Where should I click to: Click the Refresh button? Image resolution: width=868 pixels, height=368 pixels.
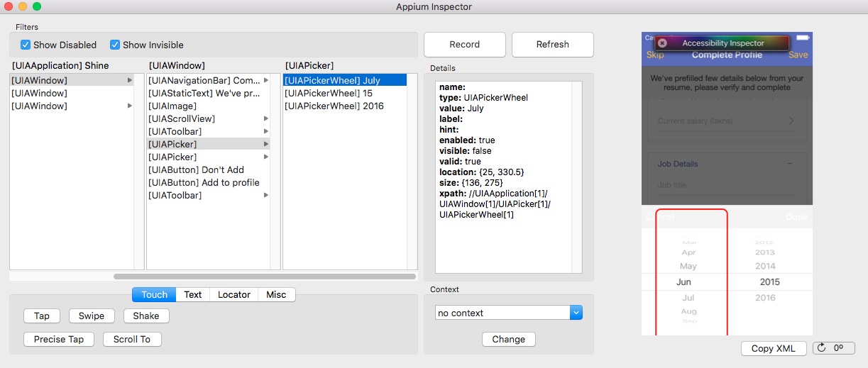[x=552, y=44]
